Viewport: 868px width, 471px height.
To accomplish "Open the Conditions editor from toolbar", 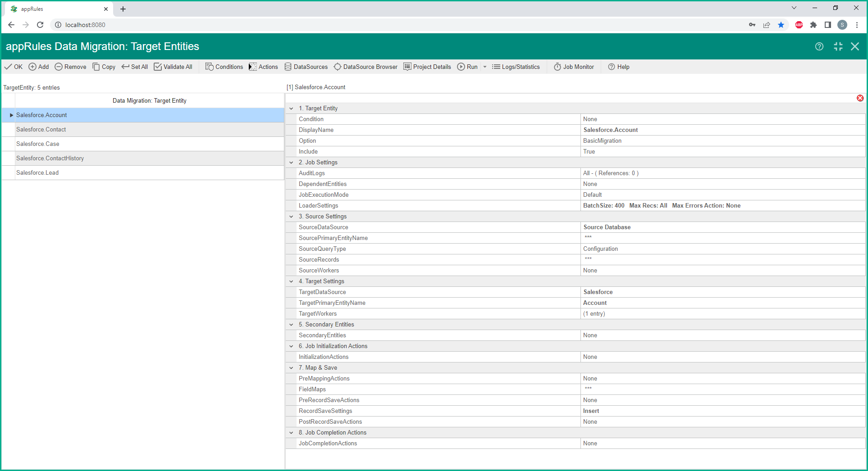I will pos(224,67).
